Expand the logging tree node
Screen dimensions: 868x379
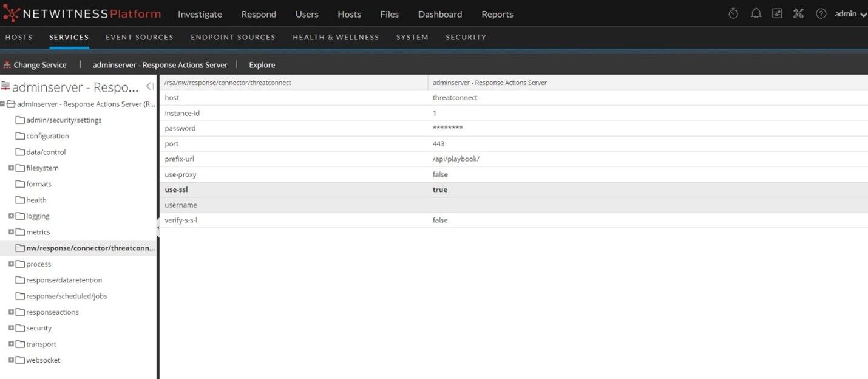pyautogui.click(x=11, y=216)
